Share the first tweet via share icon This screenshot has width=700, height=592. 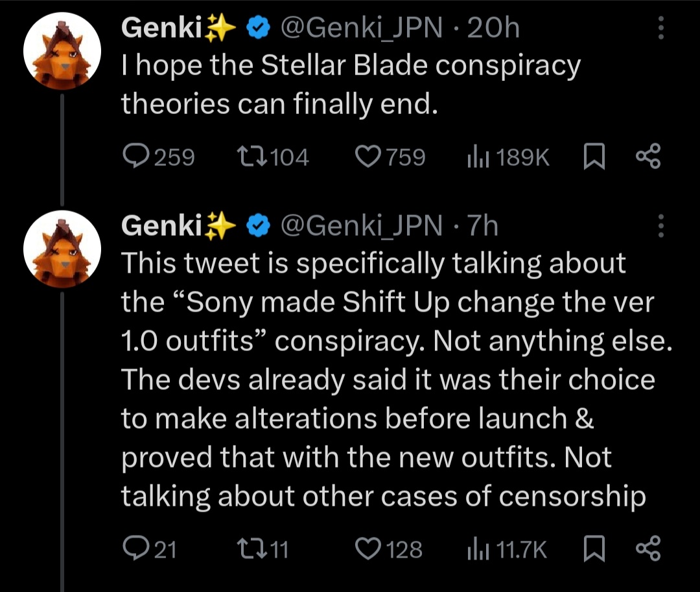pyautogui.click(x=648, y=156)
